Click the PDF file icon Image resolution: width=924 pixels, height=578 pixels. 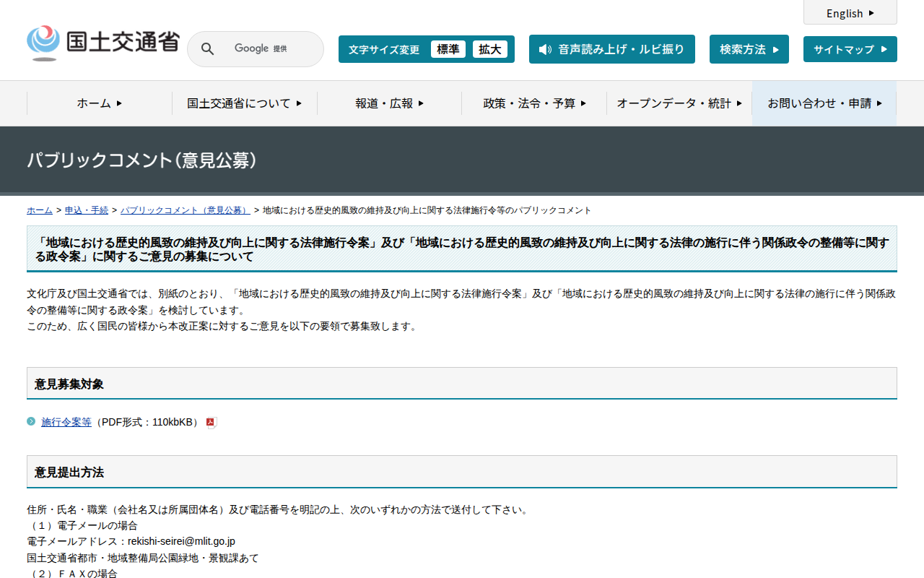211,423
